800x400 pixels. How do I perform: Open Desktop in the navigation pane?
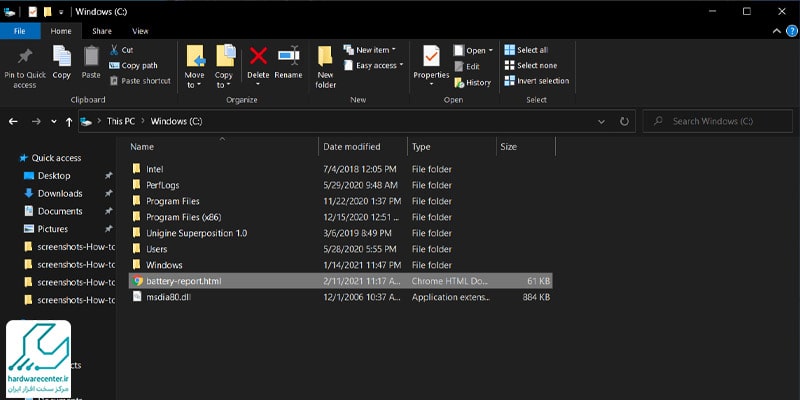point(47,176)
